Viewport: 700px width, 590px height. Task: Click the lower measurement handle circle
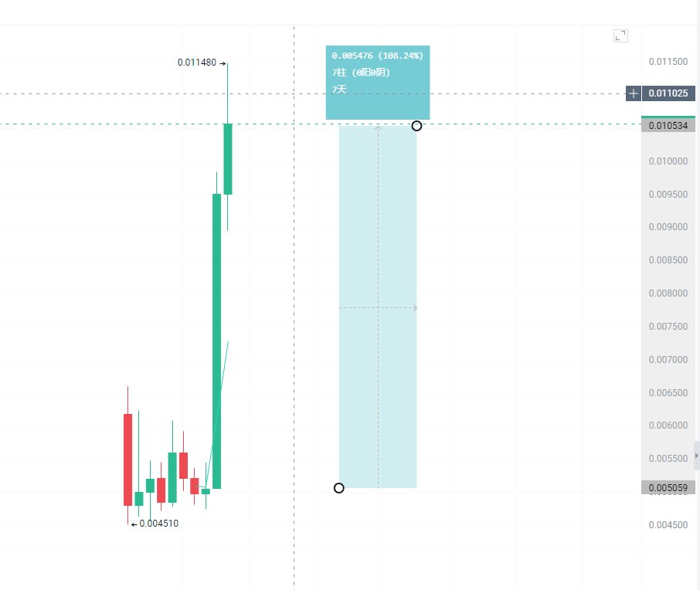[x=338, y=488]
